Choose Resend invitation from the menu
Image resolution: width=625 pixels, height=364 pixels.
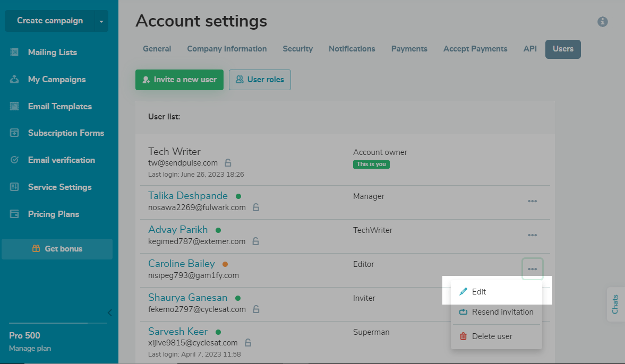tap(502, 312)
